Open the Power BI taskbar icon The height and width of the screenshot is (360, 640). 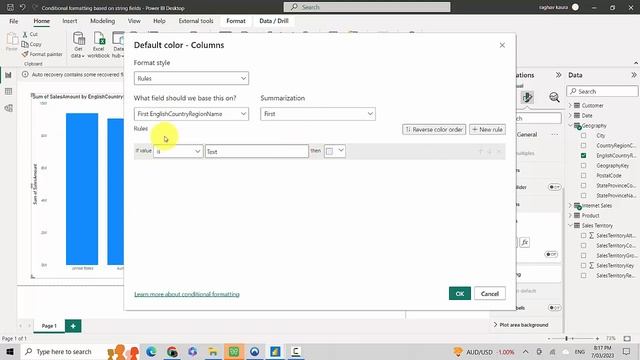275,351
